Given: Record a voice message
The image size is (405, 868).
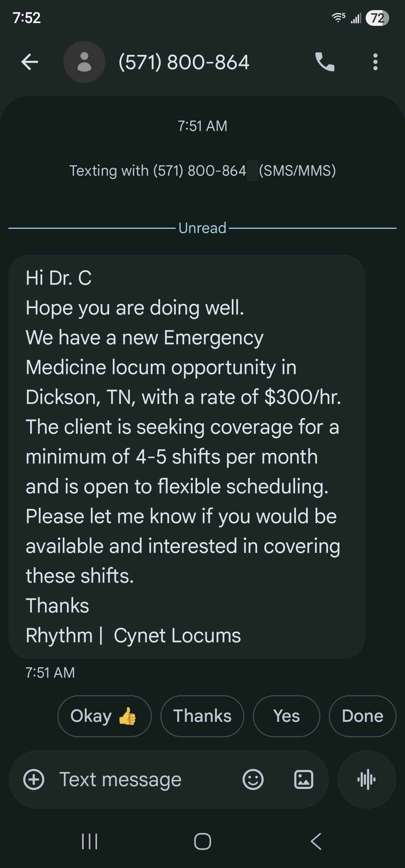Looking at the screenshot, I should 366,779.
